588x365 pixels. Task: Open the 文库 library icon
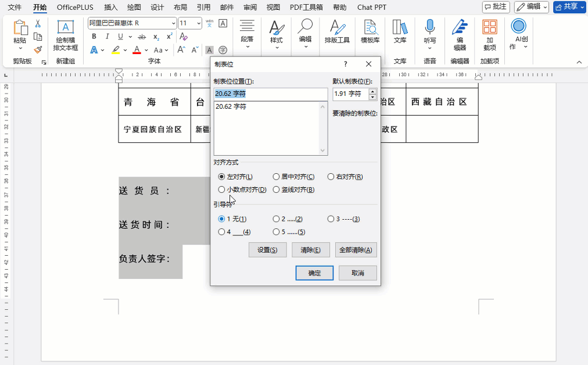point(400,27)
